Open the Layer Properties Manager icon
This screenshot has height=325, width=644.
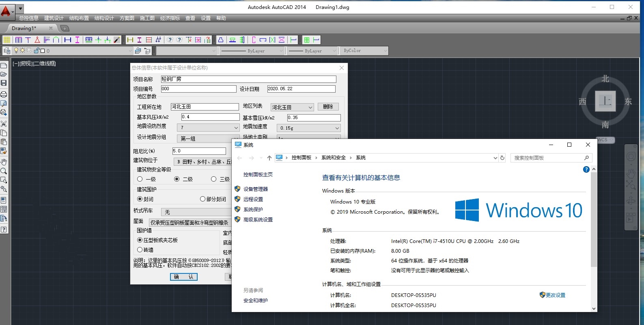[x=7, y=51]
